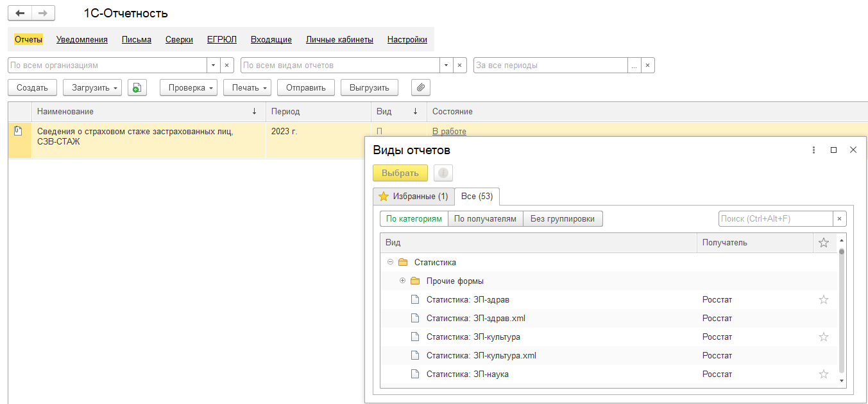
Task: Click the Отправить button
Action: coord(306,88)
